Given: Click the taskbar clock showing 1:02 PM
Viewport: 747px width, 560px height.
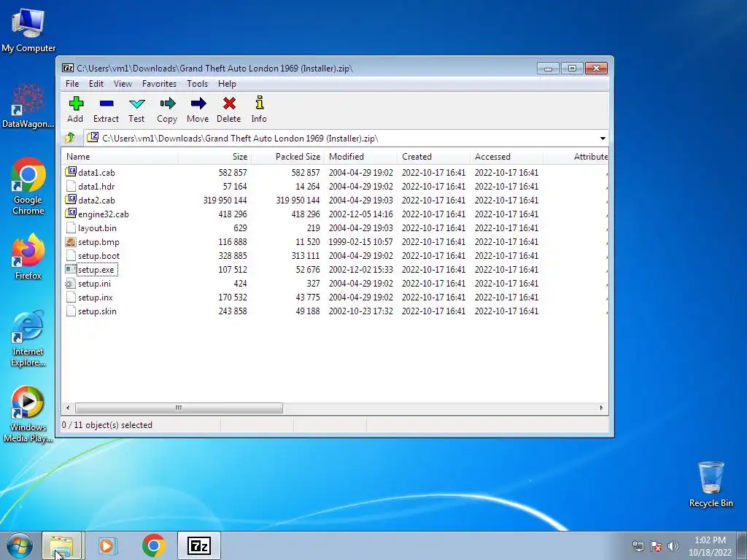Looking at the screenshot, I should [x=710, y=546].
